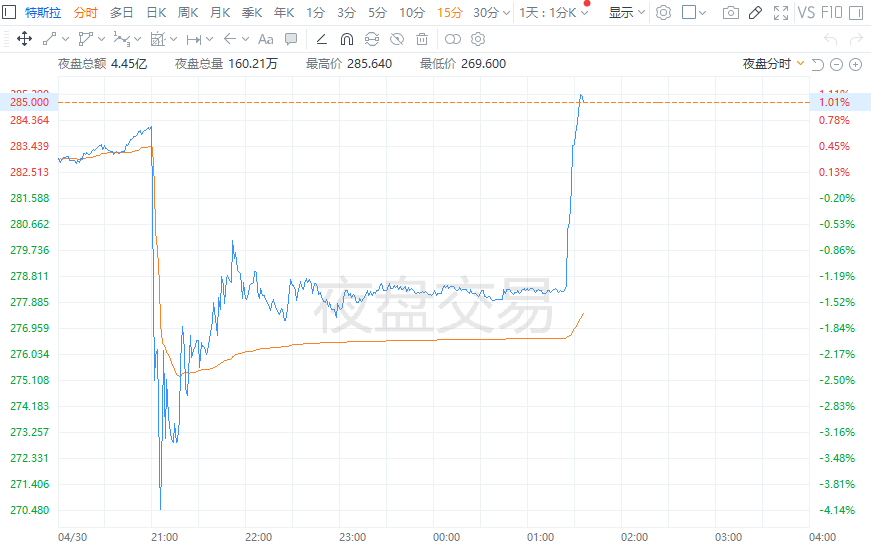Select the 3分 interval
This screenshot has width=871, height=555.
(347, 12)
